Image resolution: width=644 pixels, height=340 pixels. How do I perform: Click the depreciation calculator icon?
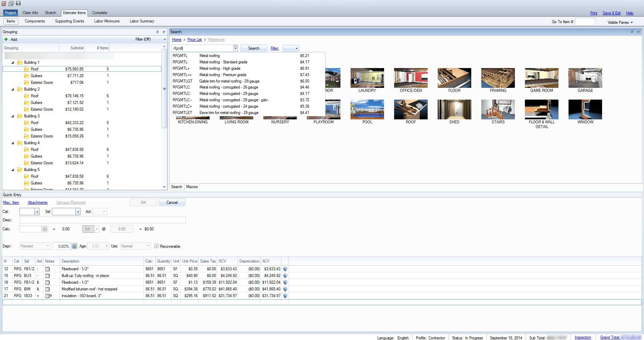(x=74, y=246)
